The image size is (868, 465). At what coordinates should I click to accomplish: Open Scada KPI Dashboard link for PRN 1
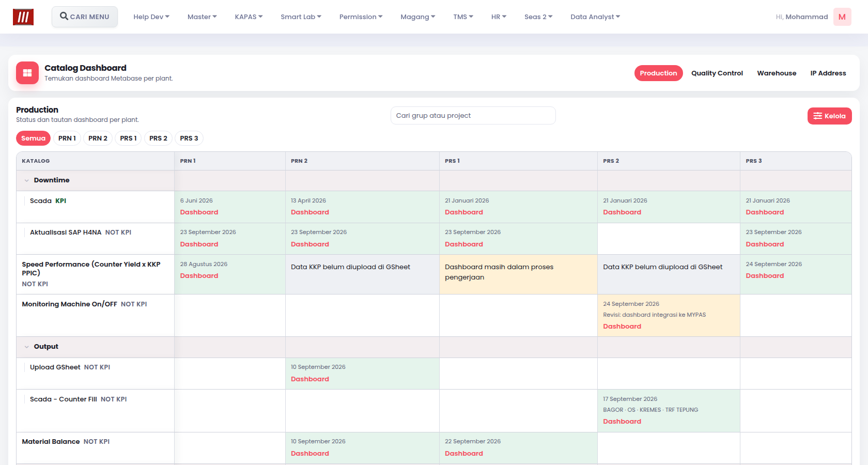[x=199, y=212]
